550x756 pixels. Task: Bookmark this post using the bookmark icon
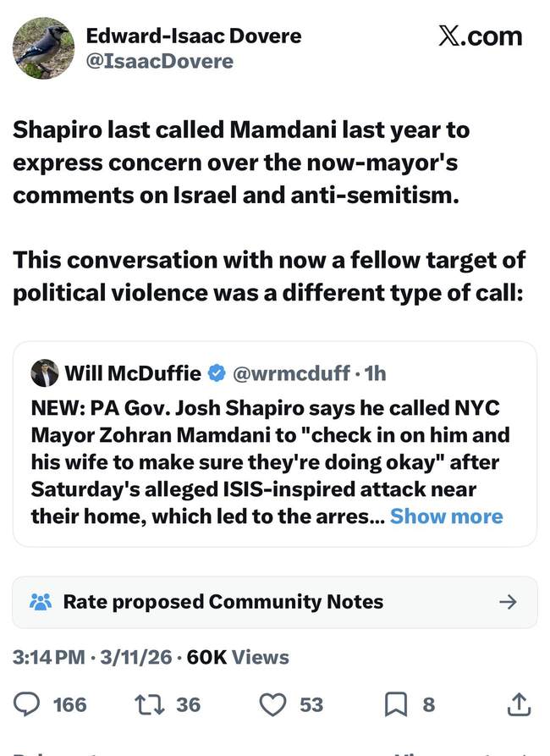point(396,704)
